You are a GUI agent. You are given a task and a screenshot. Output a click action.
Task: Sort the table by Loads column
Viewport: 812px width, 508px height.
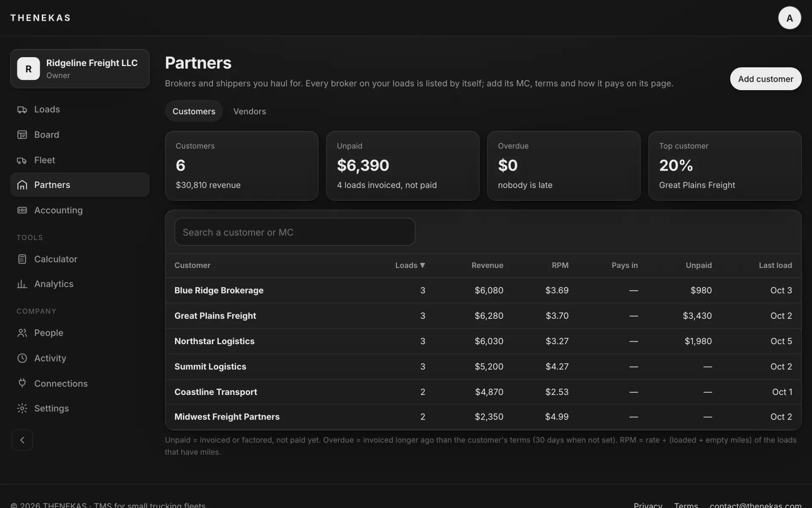point(410,265)
